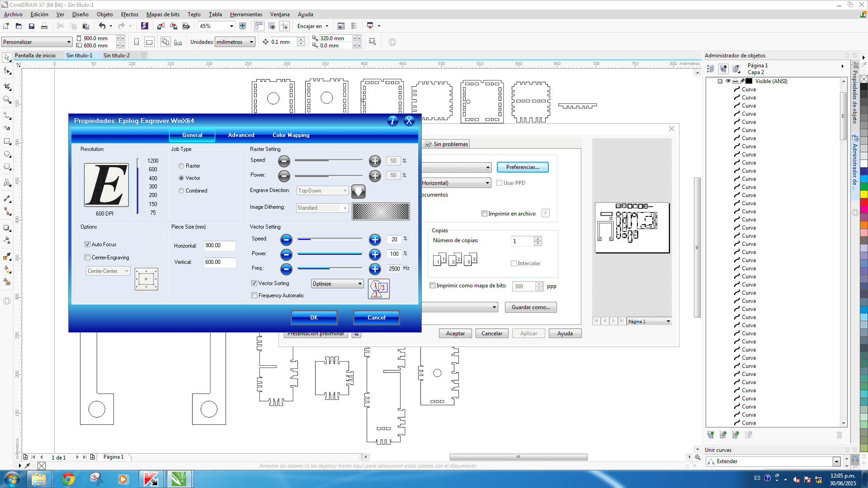
Task: Click Ayuda in print dialog
Action: click(x=565, y=333)
